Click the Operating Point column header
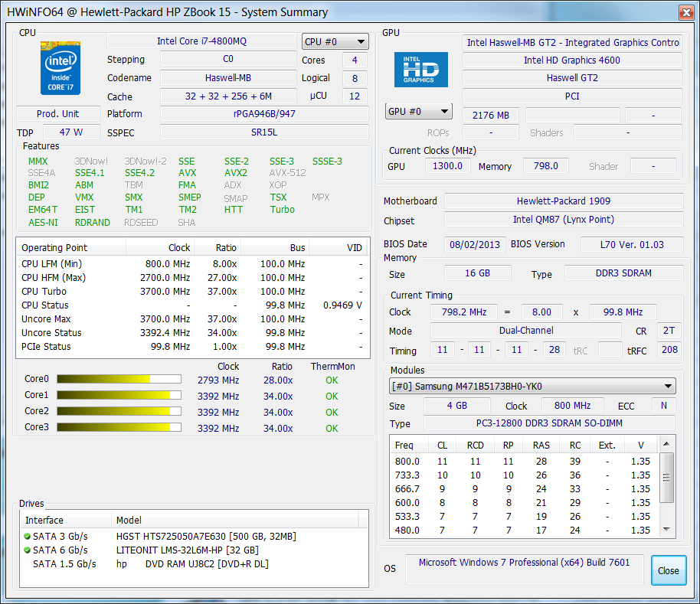The height and width of the screenshot is (604, 700). pyautogui.click(x=71, y=247)
